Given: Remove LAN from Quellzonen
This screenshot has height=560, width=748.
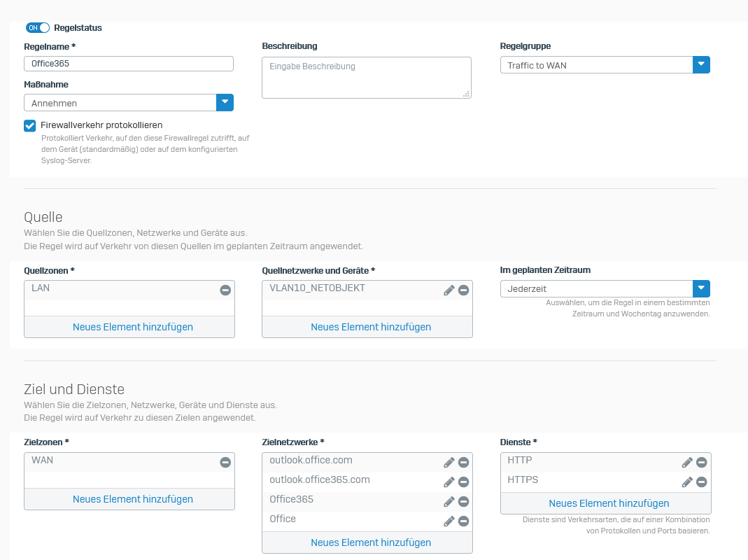Looking at the screenshot, I should click(225, 290).
